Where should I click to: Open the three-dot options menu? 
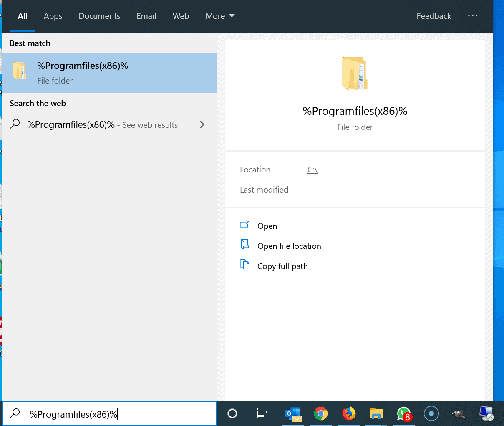472,16
